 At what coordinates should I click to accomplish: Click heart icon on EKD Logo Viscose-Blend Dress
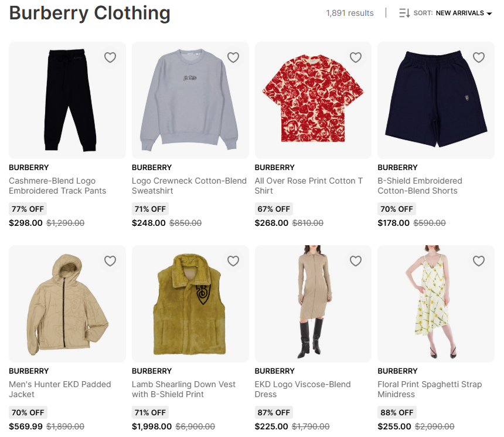(x=356, y=261)
